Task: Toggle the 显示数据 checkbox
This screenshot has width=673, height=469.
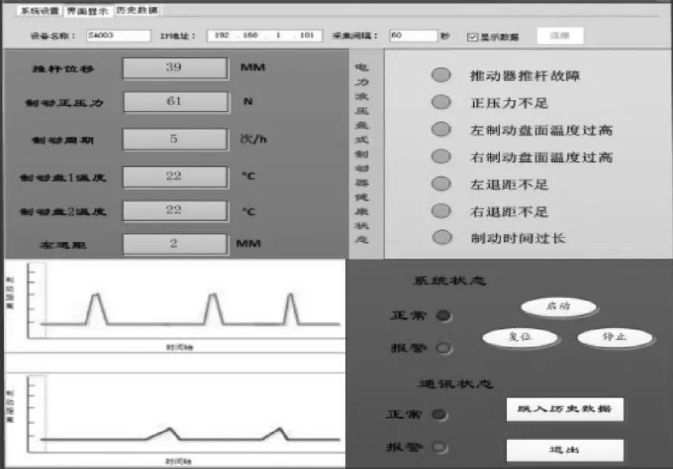Action: 472,37
